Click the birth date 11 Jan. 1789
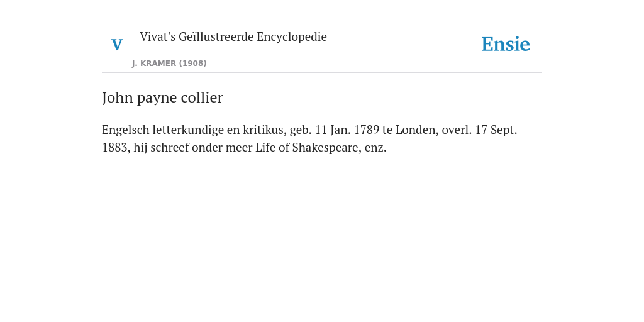644x322 pixels. click(x=347, y=130)
